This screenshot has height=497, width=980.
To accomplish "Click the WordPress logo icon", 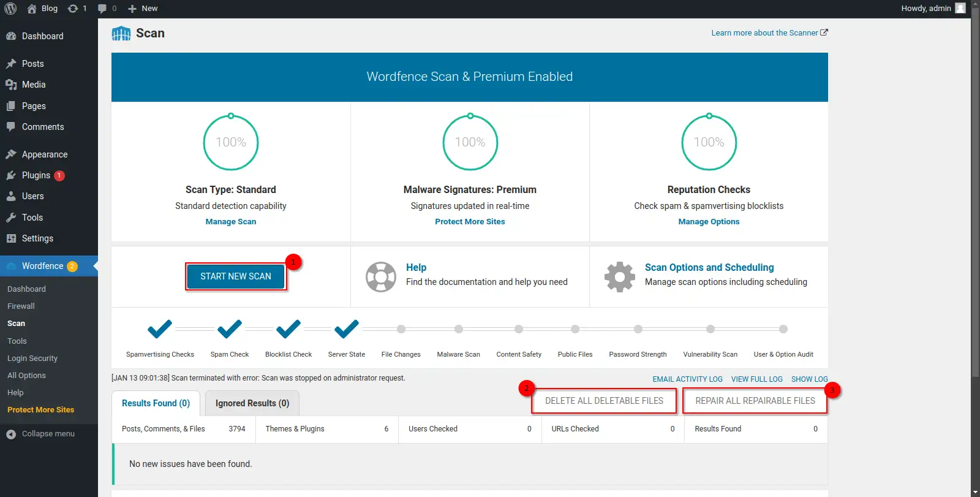I will click(x=10, y=9).
